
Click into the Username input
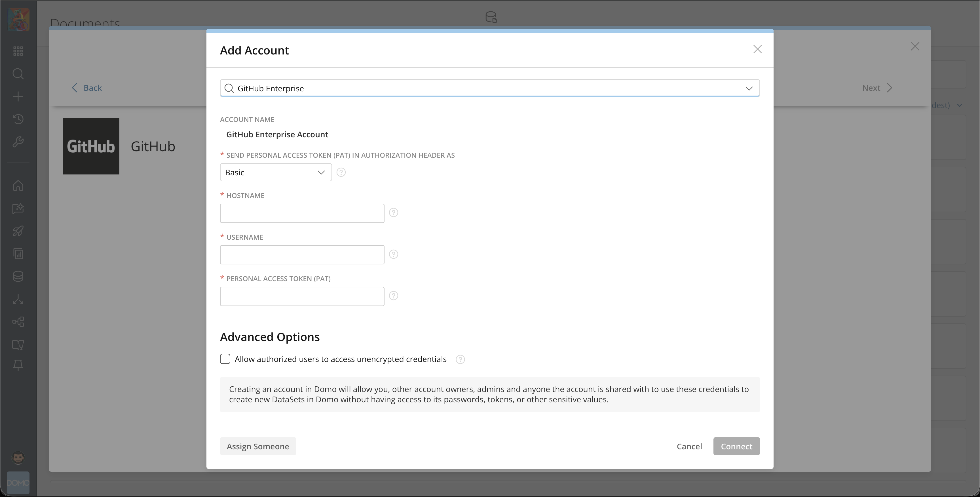(x=302, y=255)
